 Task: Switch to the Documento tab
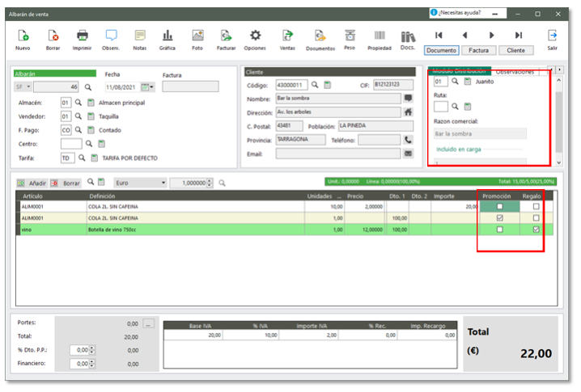click(x=441, y=50)
